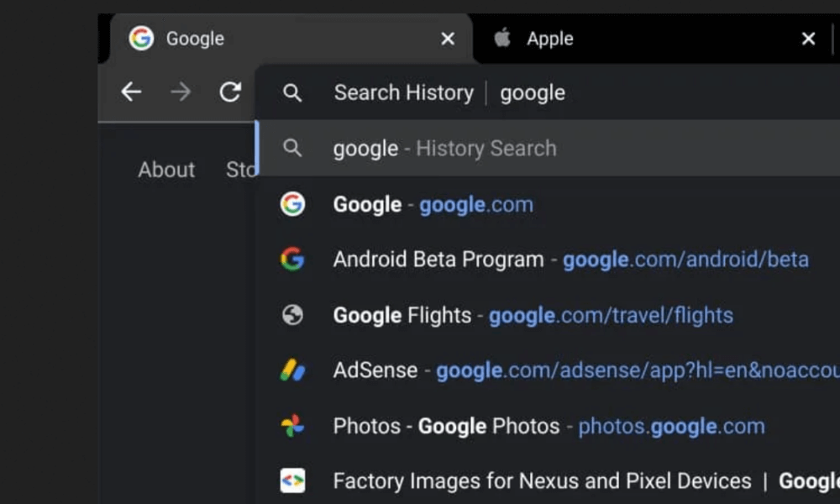Click the forward navigation arrow
840x504 pixels.
point(181,92)
